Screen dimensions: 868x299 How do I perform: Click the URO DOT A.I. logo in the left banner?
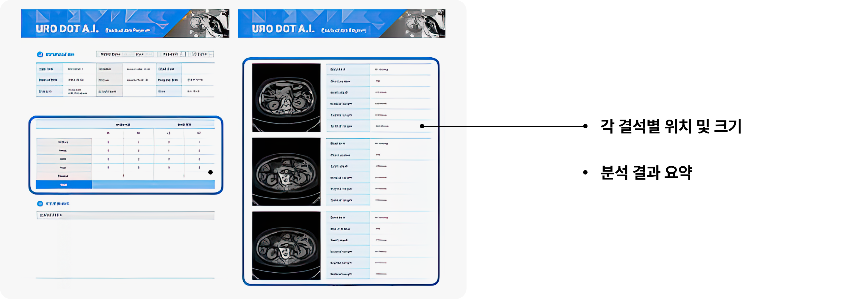(67, 29)
